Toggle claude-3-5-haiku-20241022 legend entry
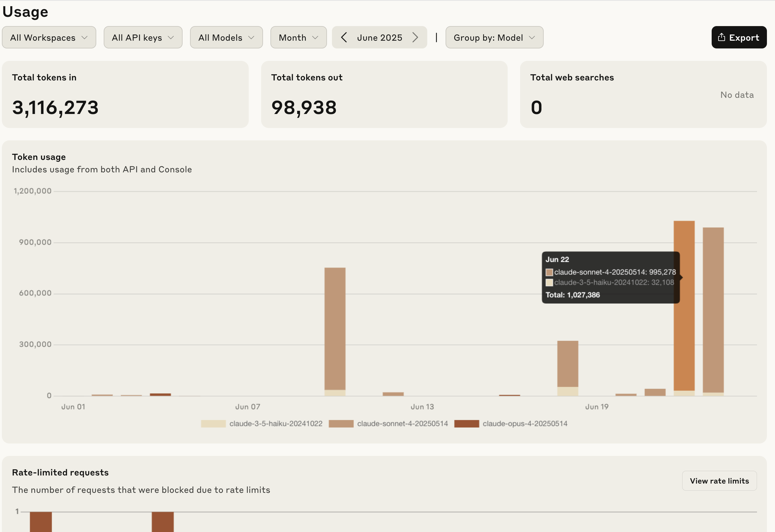The width and height of the screenshot is (775, 532). click(x=275, y=424)
